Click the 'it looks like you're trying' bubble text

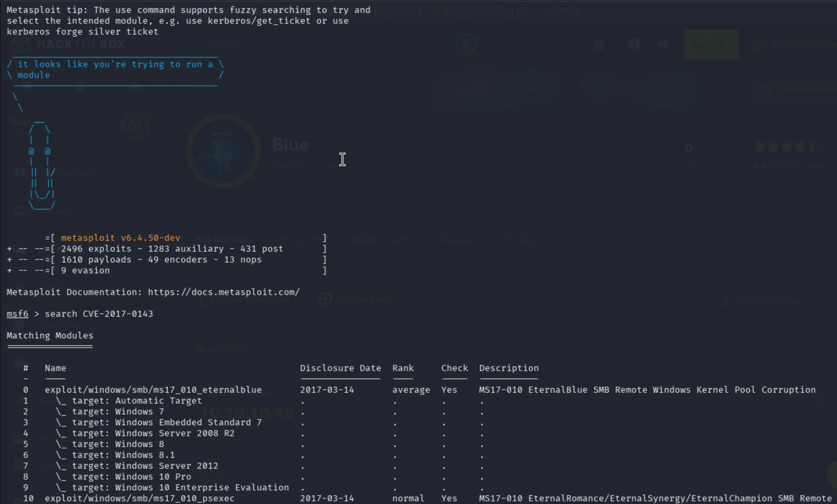pyautogui.click(x=115, y=64)
